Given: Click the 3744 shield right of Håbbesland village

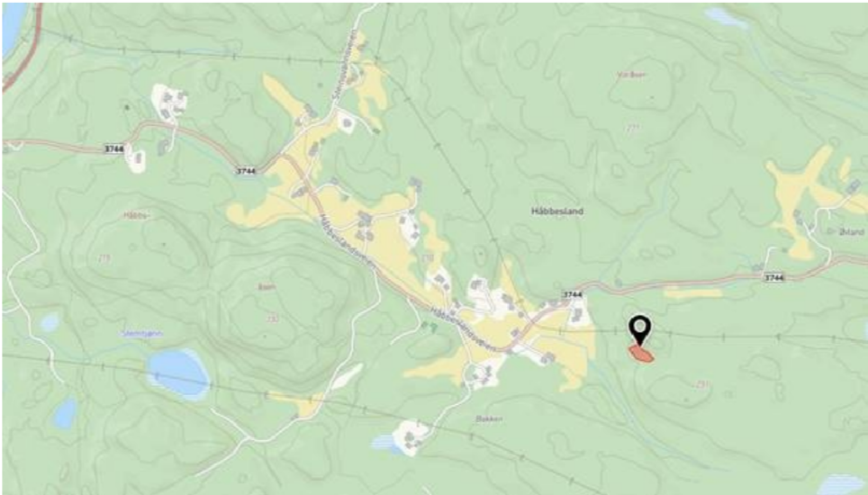Looking at the screenshot, I should [573, 295].
